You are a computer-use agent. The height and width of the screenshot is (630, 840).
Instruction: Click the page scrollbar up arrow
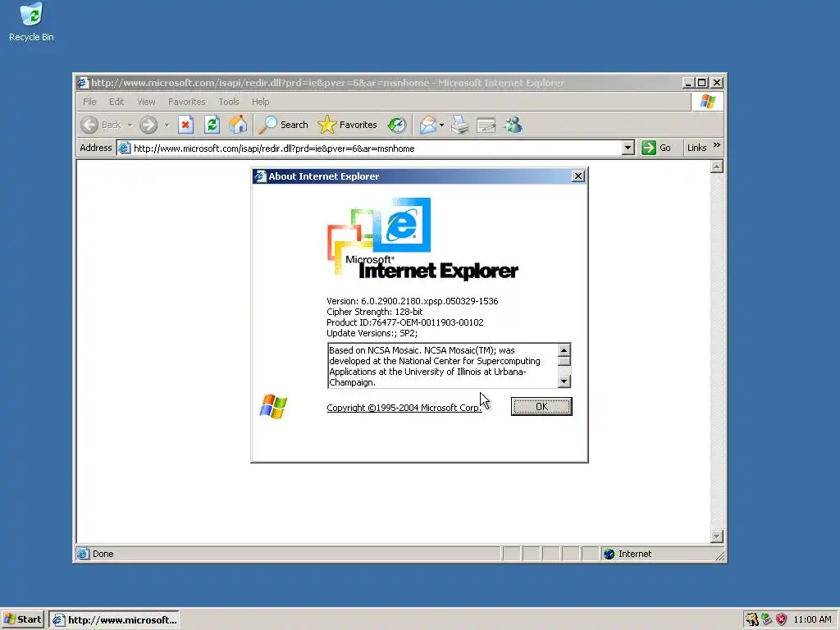point(717,167)
